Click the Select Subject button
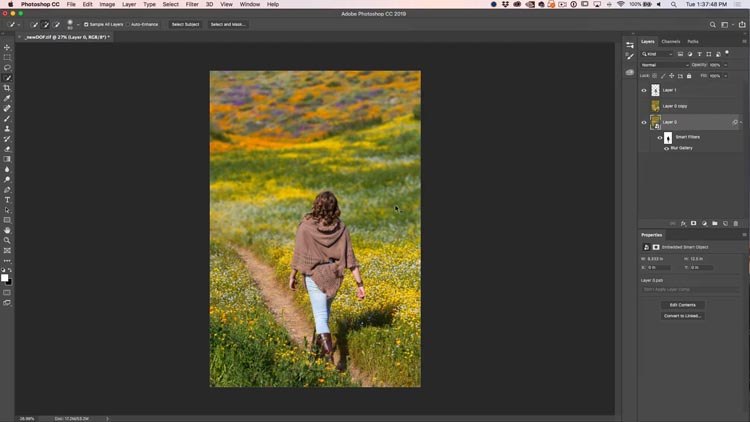This screenshot has height=422, width=750. coord(184,24)
